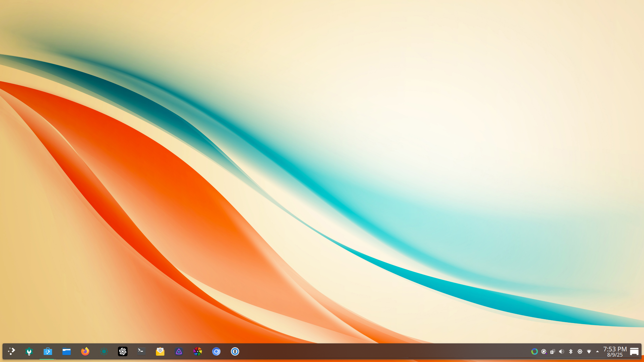The width and height of the screenshot is (644, 362).
Task: Expand hidden system tray icons arrow
Action: [x=597, y=351]
